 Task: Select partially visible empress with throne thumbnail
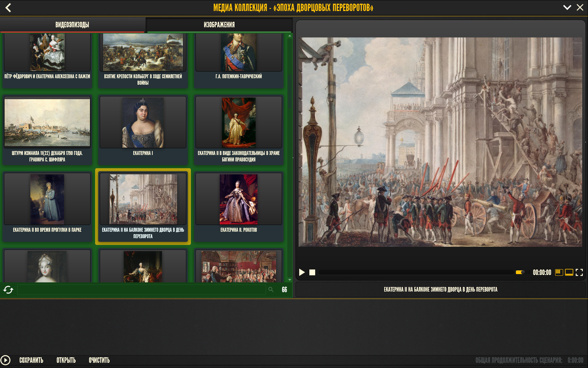click(x=143, y=266)
